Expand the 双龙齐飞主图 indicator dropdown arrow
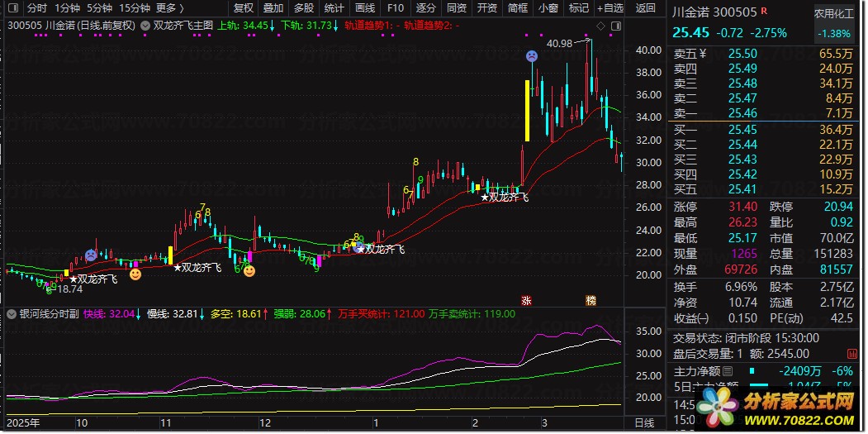 145,26
